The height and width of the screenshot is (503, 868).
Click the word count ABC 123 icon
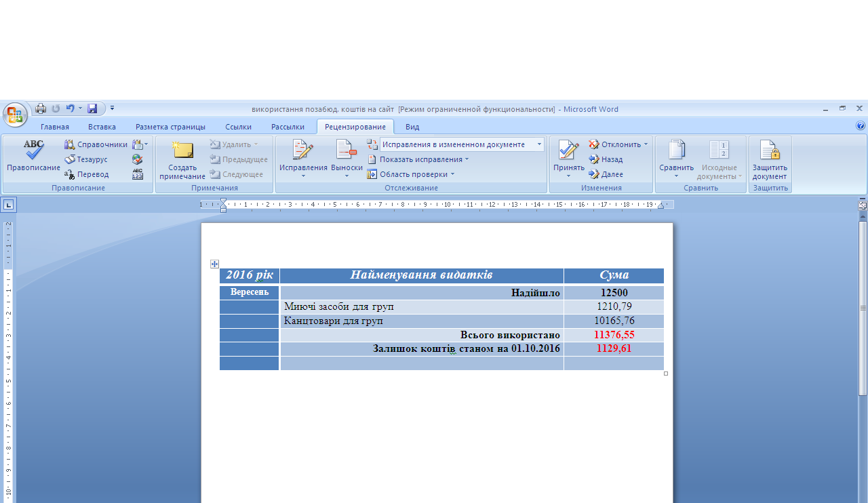[x=138, y=174]
